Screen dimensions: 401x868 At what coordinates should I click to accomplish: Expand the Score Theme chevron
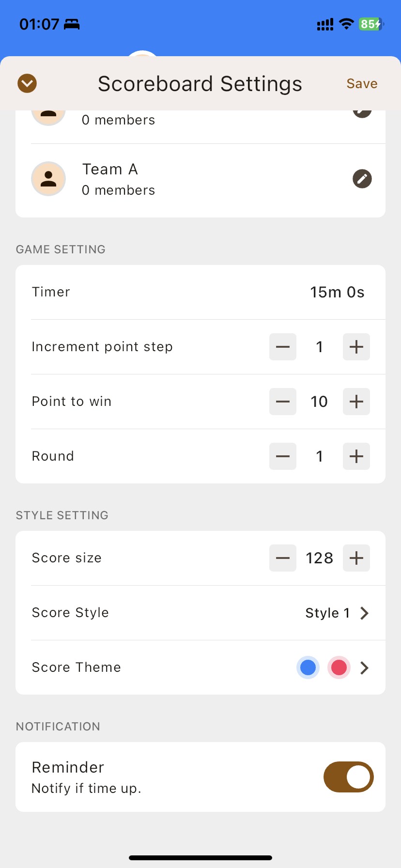point(365,668)
